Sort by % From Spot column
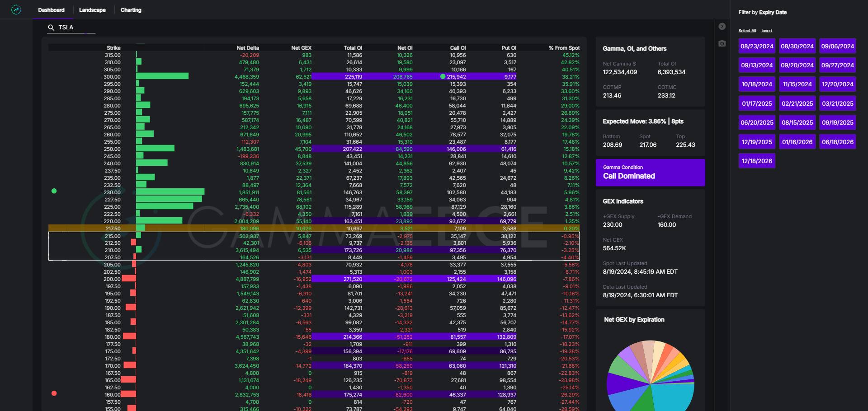The image size is (868, 411). point(564,48)
